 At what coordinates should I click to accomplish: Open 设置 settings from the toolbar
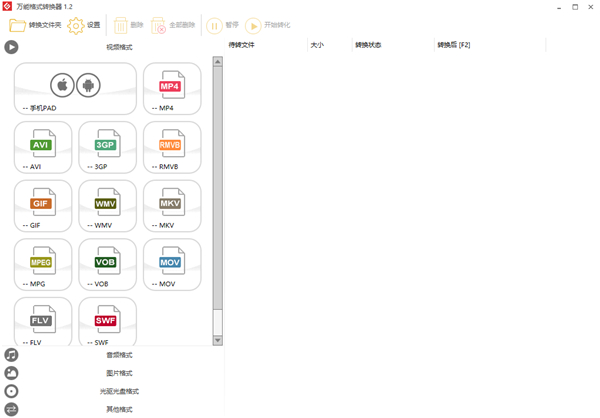[x=84, y=25]
